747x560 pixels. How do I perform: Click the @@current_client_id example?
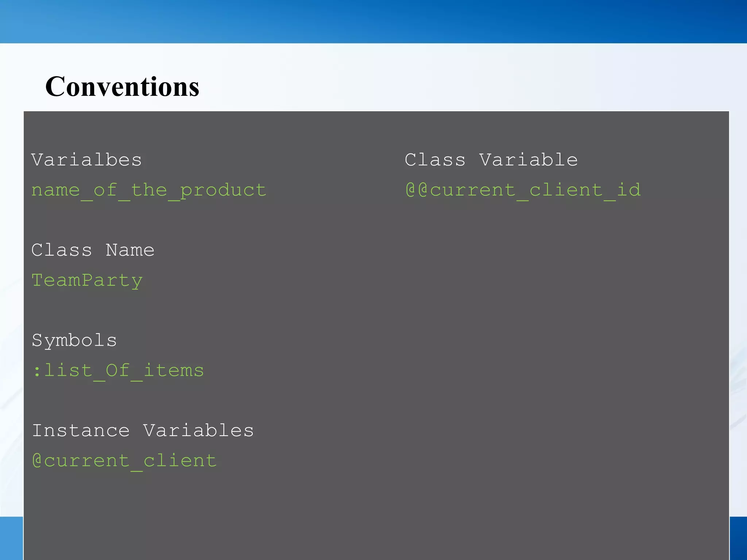(523, 191)
